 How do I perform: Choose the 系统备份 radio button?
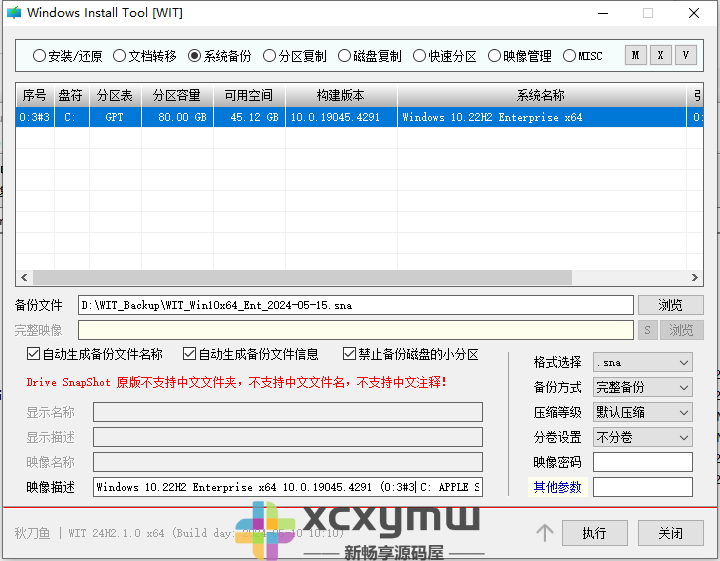tap(219, 56)
